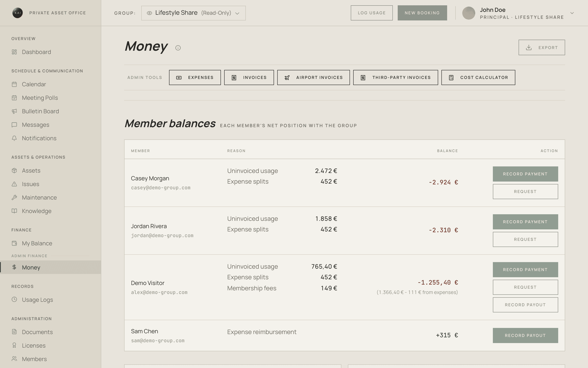Click the Assets box icon
This screenshot has width=588, height=368.
point(14,170)
